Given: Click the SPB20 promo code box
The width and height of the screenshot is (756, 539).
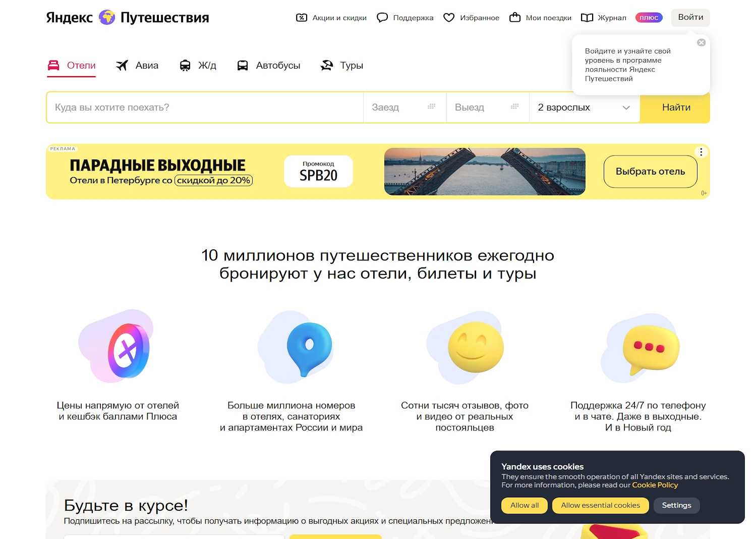Looking at the screenshot, I should [318, 172].
